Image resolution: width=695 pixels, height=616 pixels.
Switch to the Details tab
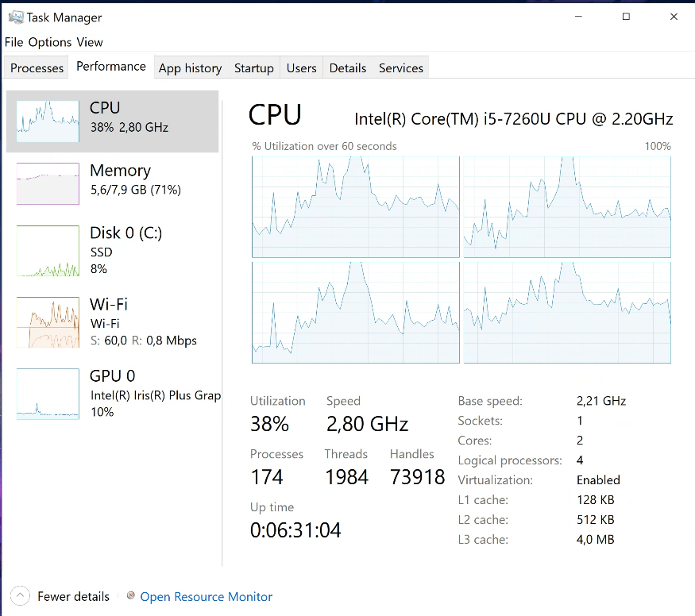click(x=347, y=68)
